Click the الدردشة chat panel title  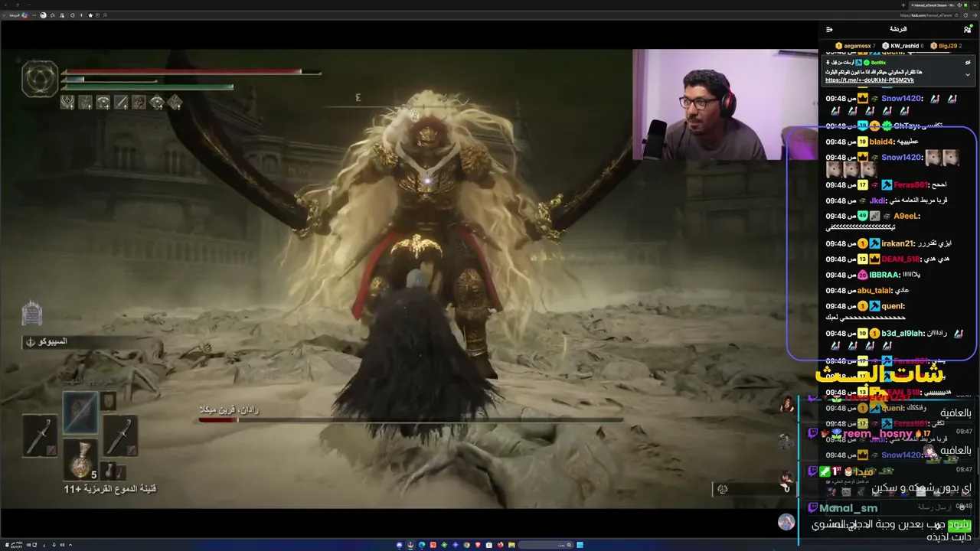898,29
